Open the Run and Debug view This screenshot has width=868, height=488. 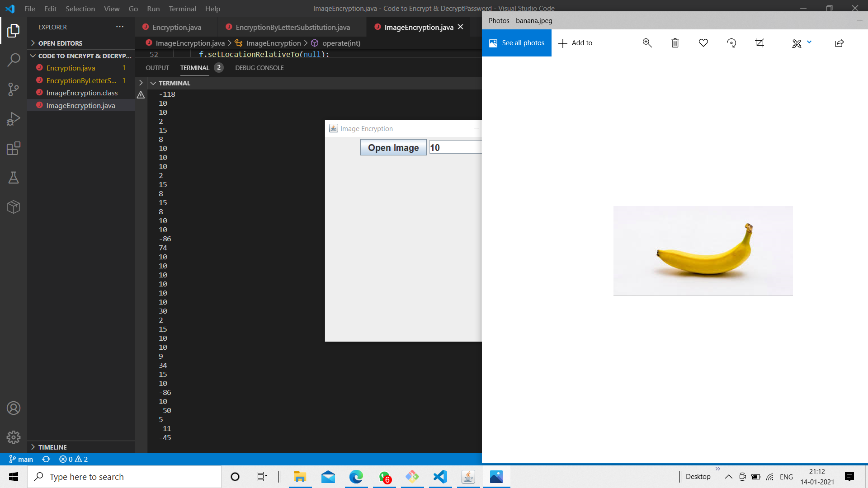pyautogui.click(x=14, y=119)
